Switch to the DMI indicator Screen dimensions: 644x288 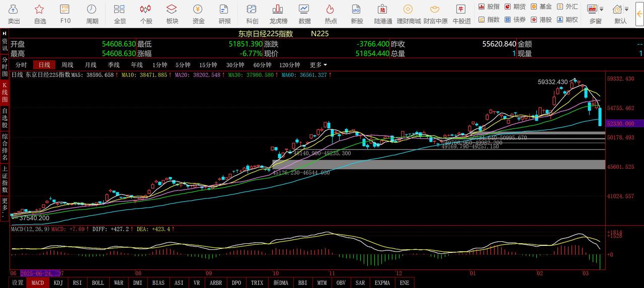pos(138,282)
